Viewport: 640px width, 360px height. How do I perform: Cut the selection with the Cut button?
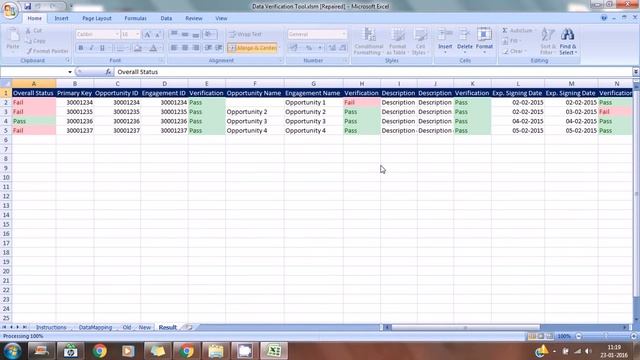[x=34, y=31]
